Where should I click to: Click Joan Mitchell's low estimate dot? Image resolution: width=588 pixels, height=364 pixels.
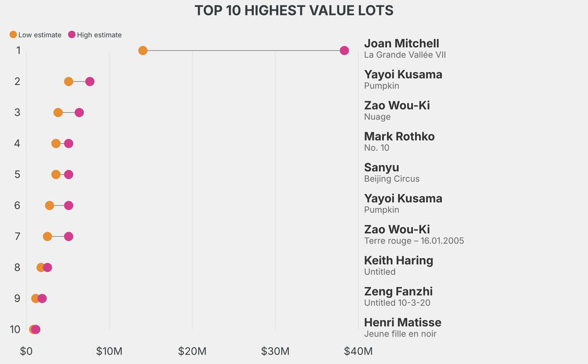coord(143,51)
